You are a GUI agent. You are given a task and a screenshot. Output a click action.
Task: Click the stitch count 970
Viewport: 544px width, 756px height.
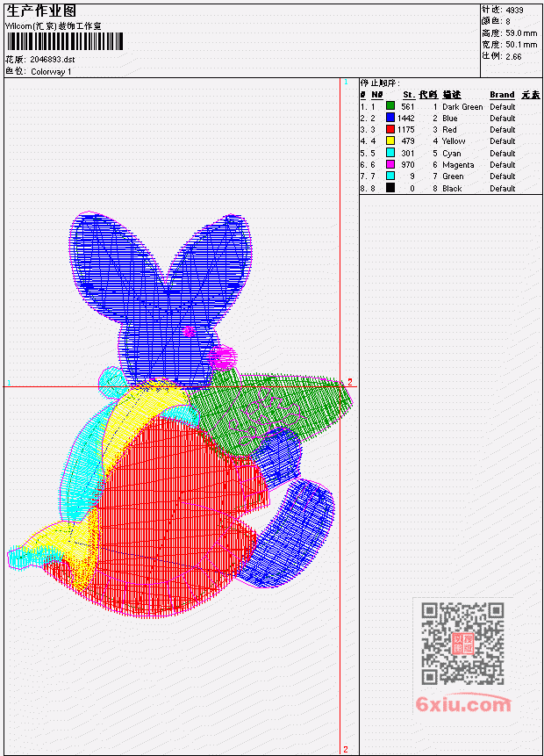[x=408, y=165]
